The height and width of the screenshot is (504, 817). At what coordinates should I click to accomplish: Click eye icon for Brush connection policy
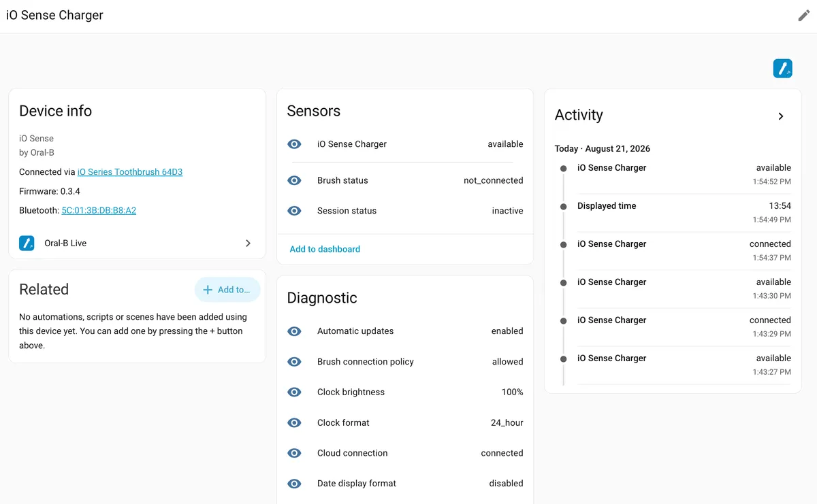[294, 362]
